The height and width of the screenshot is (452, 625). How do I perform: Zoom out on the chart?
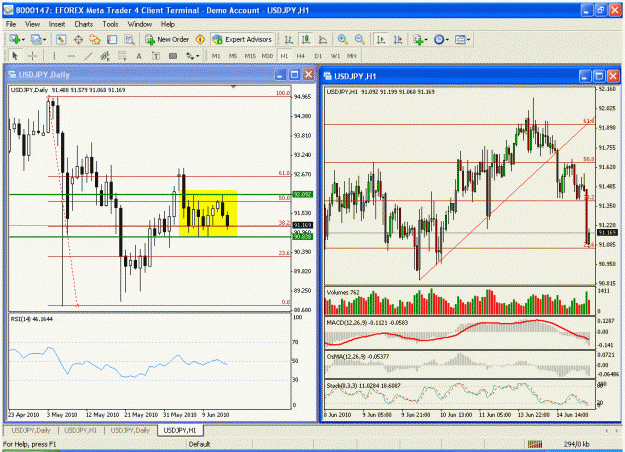[360, 39]
